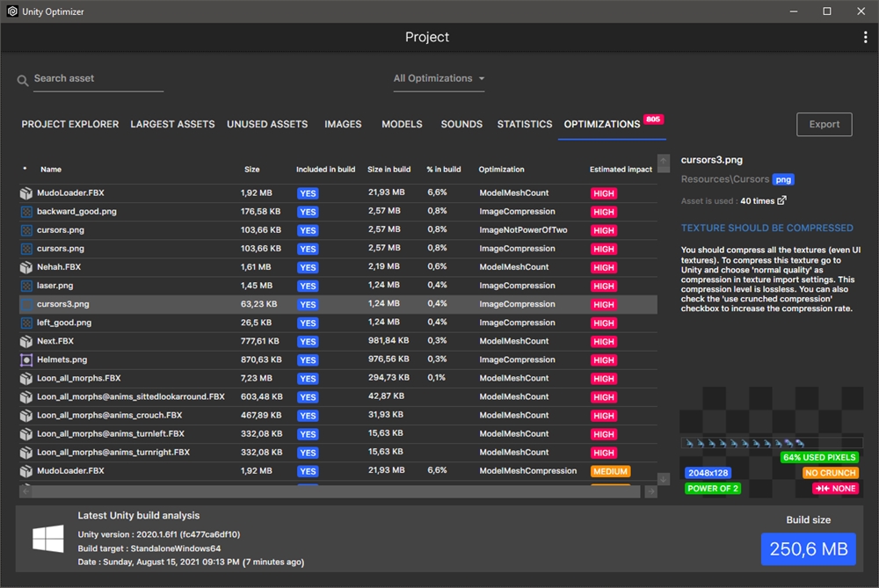Screen dimensions: 879x588
Task: Sort by Optimization column header
Action: pyautogui.click(x=501, y=170)
